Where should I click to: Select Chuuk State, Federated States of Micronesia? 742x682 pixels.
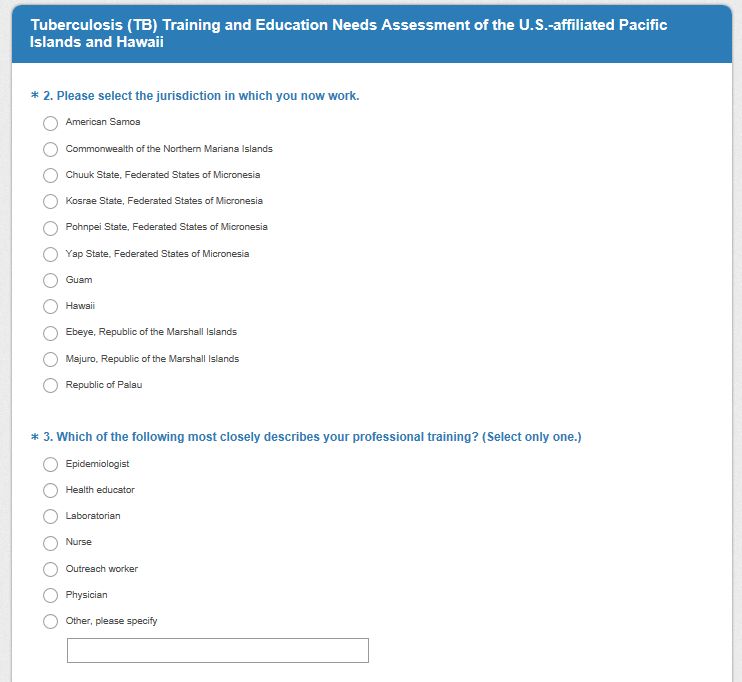click(x=50, y=175)
